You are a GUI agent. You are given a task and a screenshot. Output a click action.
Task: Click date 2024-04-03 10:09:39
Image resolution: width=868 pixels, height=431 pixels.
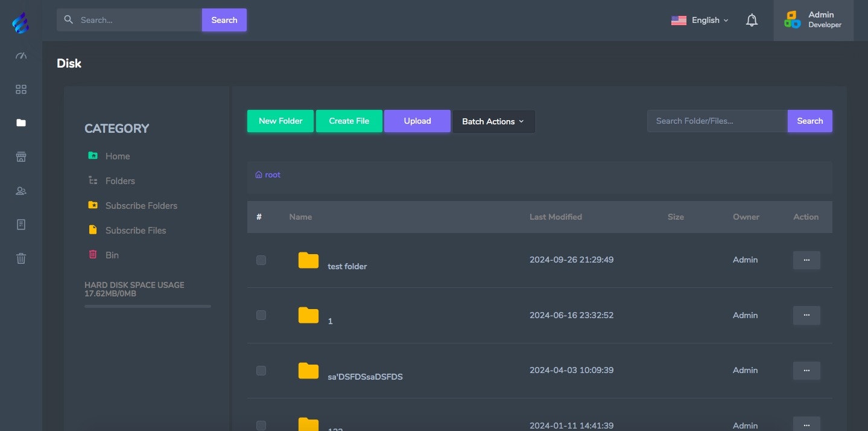(x=571, y=370)
